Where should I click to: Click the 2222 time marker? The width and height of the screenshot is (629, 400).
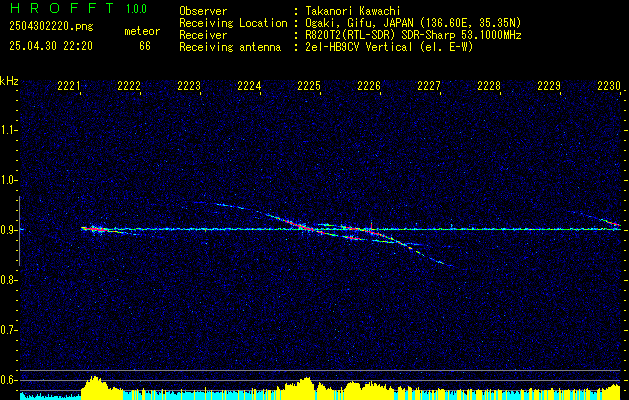tap(129, 86)
